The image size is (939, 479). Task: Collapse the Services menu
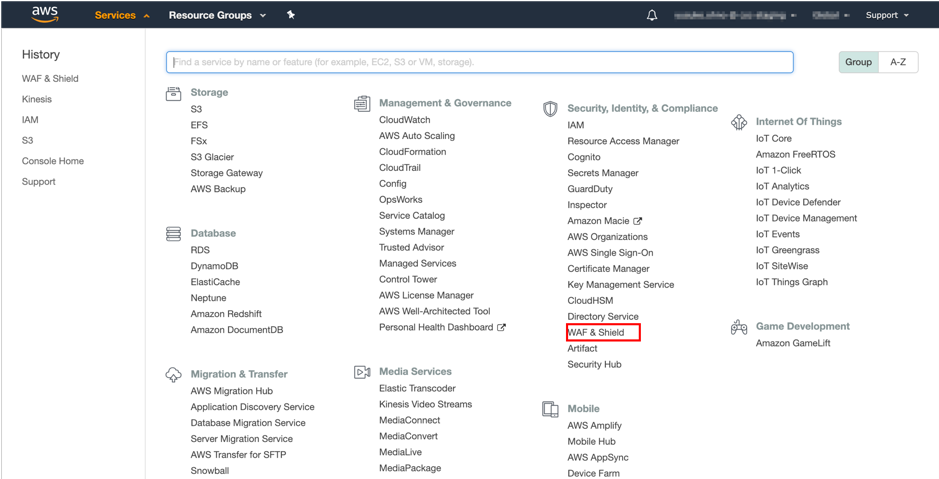click(x=122, y=15)
